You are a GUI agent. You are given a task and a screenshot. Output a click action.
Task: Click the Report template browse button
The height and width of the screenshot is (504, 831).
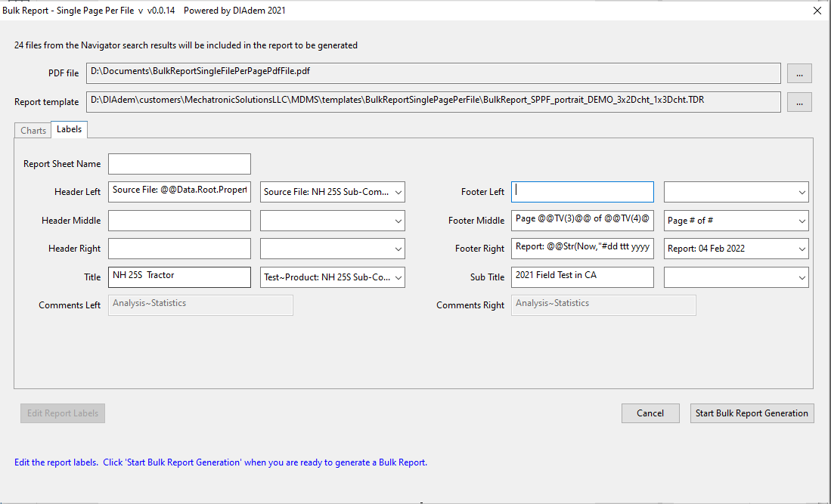click(799, 102)
